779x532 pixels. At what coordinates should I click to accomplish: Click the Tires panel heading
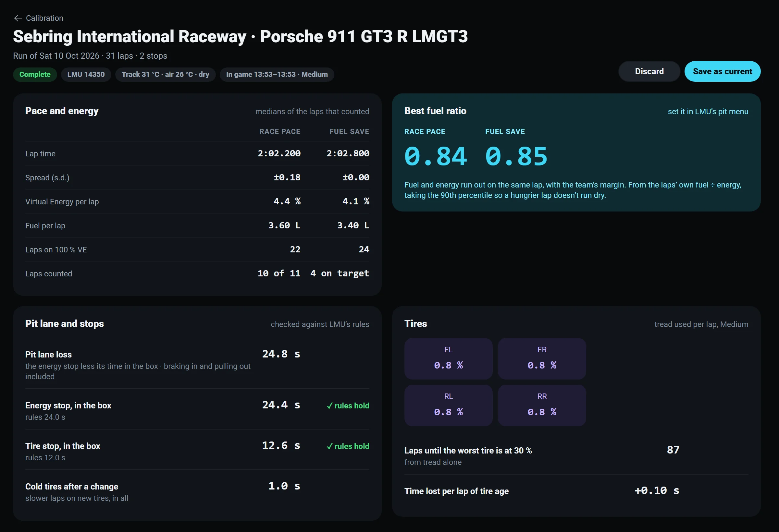click(x=416, y=324)
